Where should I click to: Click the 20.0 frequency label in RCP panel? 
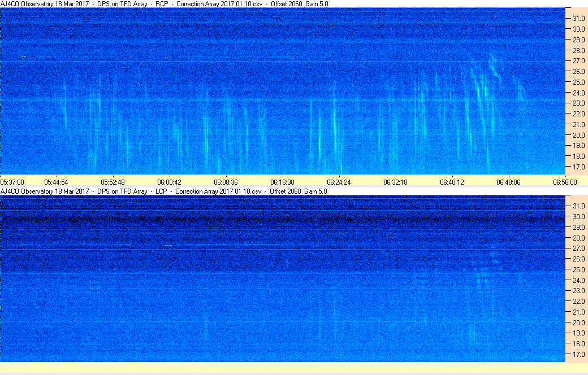(578, 135)
